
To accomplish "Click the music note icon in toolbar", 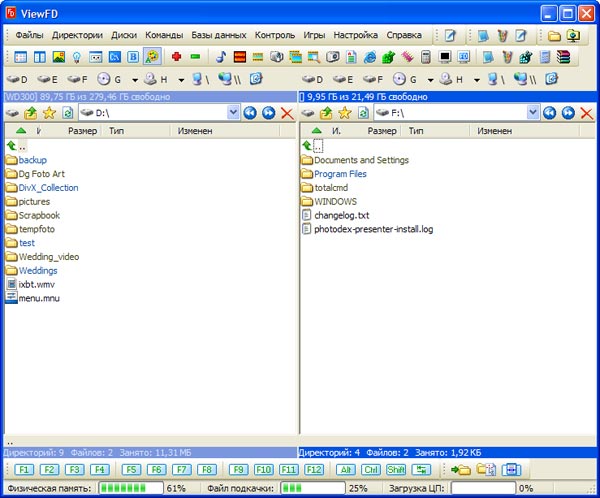I will (x=221, y=57).
